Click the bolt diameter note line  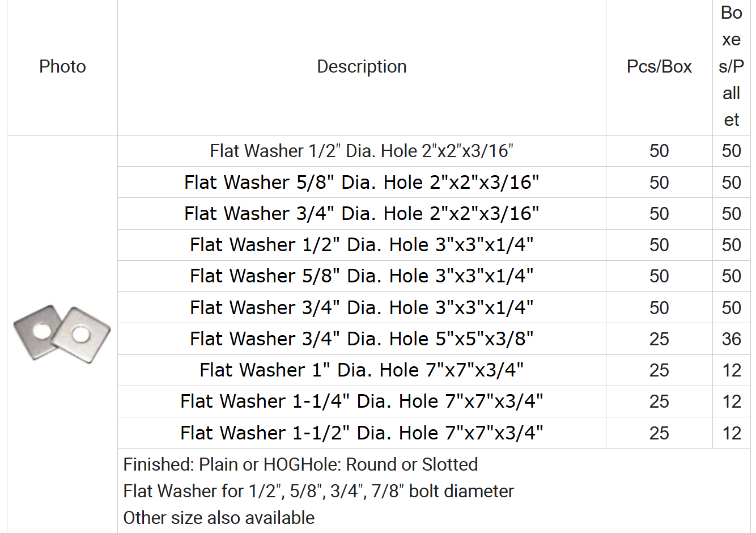[x=318, y=491]
